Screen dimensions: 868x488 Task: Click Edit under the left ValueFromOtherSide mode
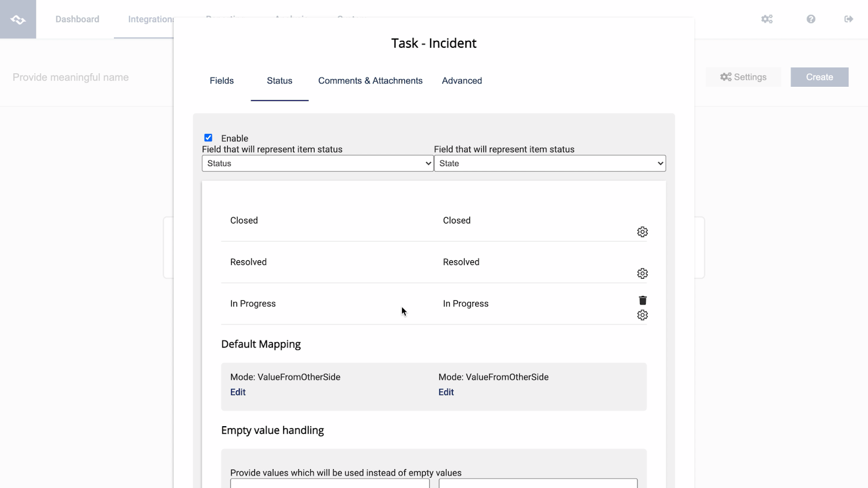click(x=238, y=391)
